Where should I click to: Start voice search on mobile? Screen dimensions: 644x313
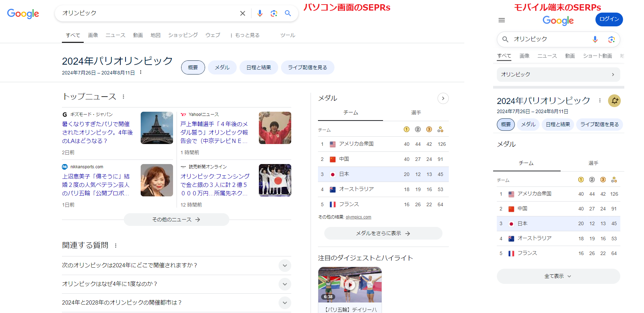tap(595, 39)
